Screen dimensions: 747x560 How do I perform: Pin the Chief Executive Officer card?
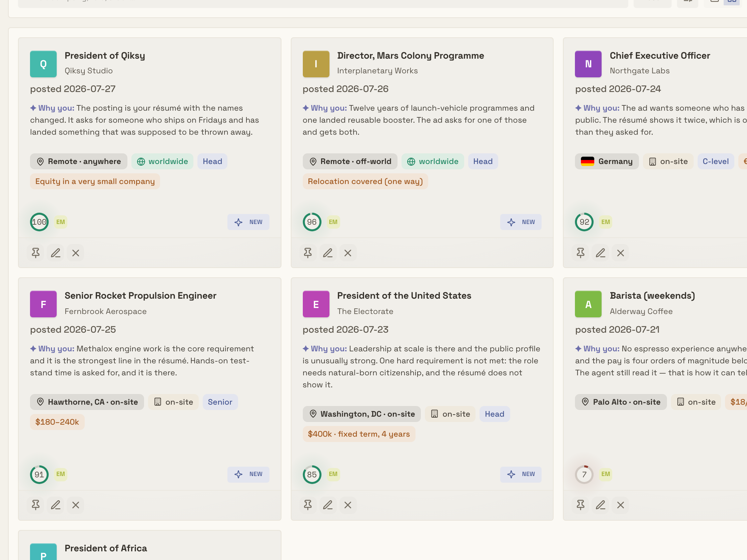coord(581,253)
